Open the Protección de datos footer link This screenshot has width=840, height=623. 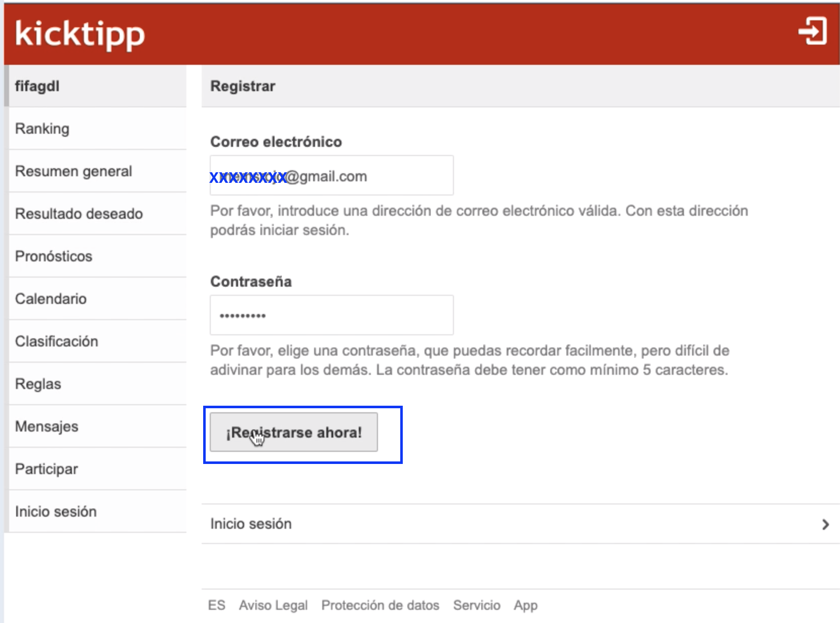[380, 605]
